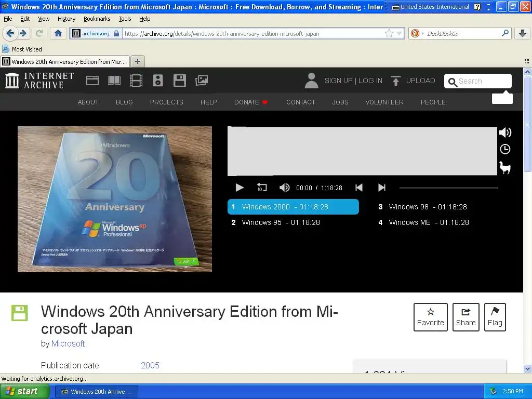This screenshot has height=399, width=532.
Task: Add item to favorites with Favorite button
Action: click(431, 317)
